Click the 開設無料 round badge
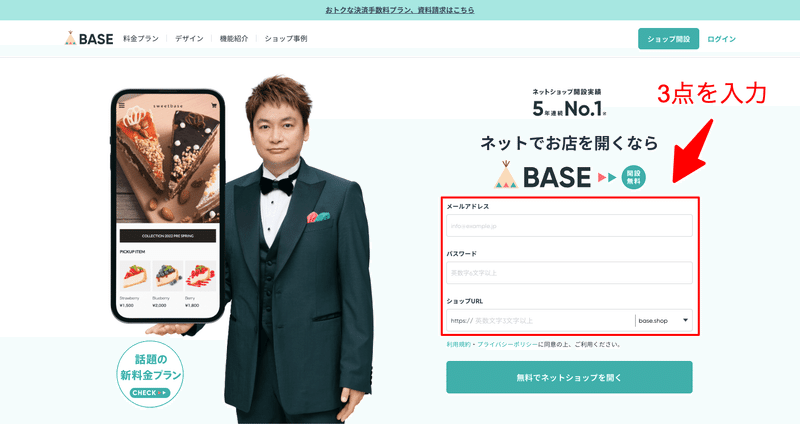Image resolution: width=800 pixels, height=424 pixels. click(x=633, y=178)
